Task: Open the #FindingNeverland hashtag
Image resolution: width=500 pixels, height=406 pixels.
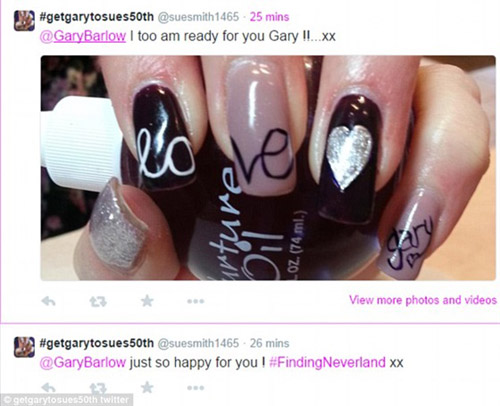Action: pyautogui.click(x=327, y=362)
